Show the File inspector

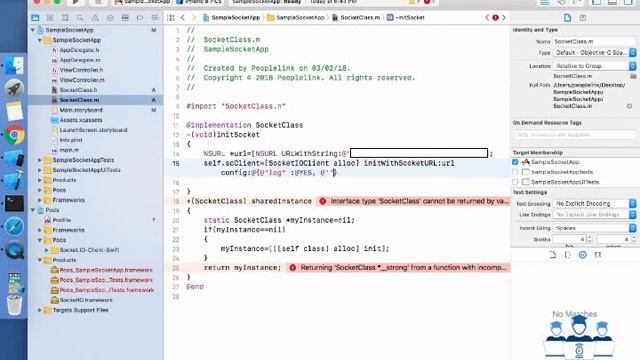(x=567, y=18)
